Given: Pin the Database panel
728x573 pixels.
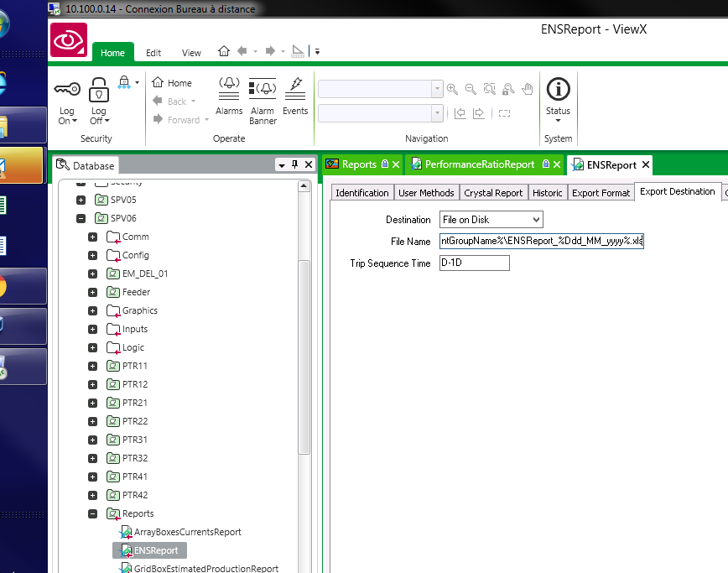Looking at the screenshot, I should tap(294, 165).
